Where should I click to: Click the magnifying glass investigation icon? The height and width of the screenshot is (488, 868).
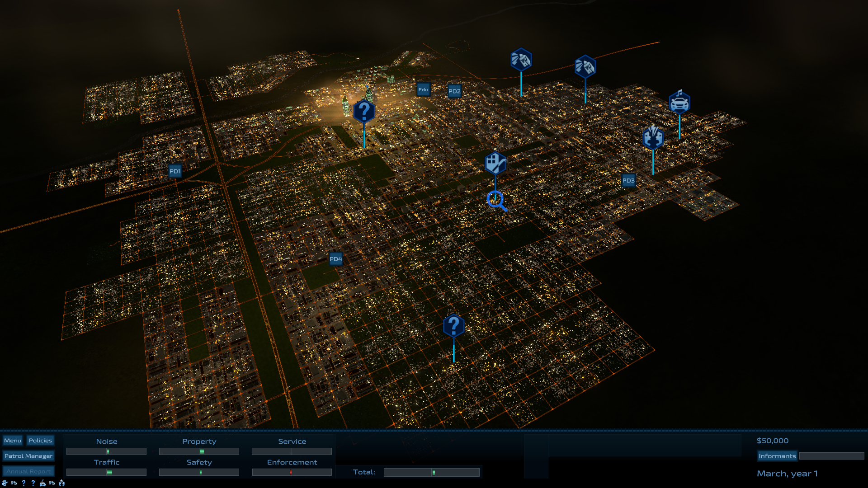[496, 200]
